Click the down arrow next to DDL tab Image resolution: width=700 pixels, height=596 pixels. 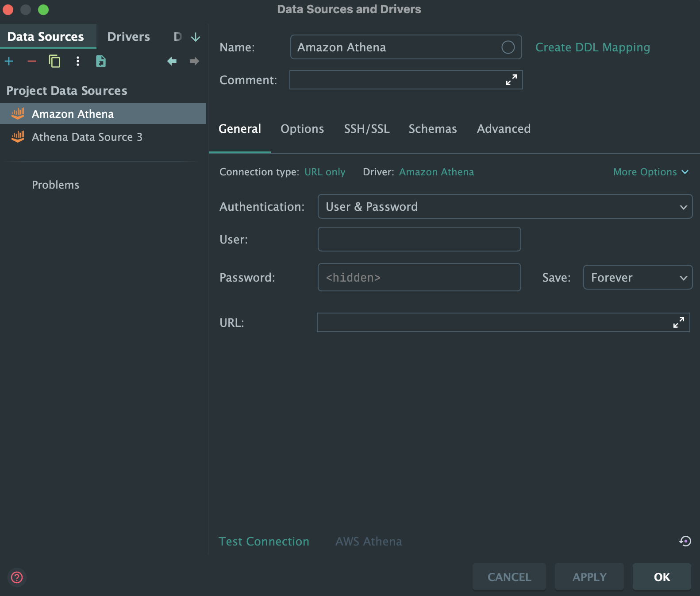(x=196, y=37)
